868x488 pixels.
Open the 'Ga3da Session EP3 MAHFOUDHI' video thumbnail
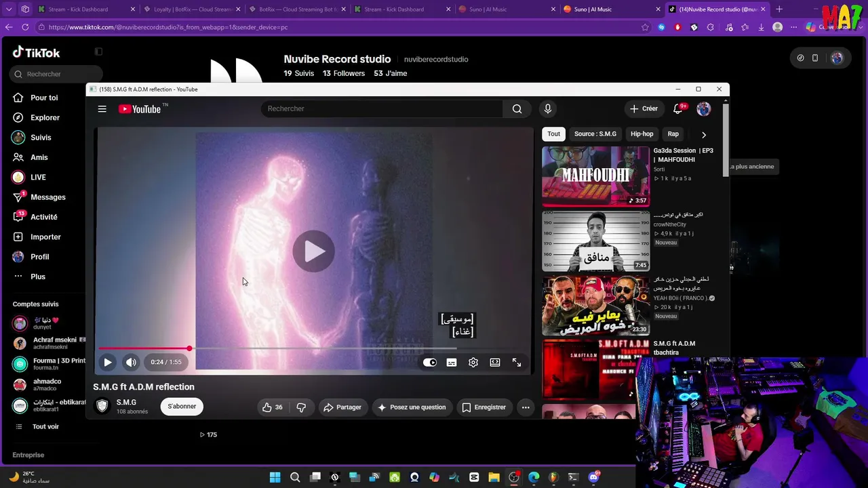pos(595,176)
